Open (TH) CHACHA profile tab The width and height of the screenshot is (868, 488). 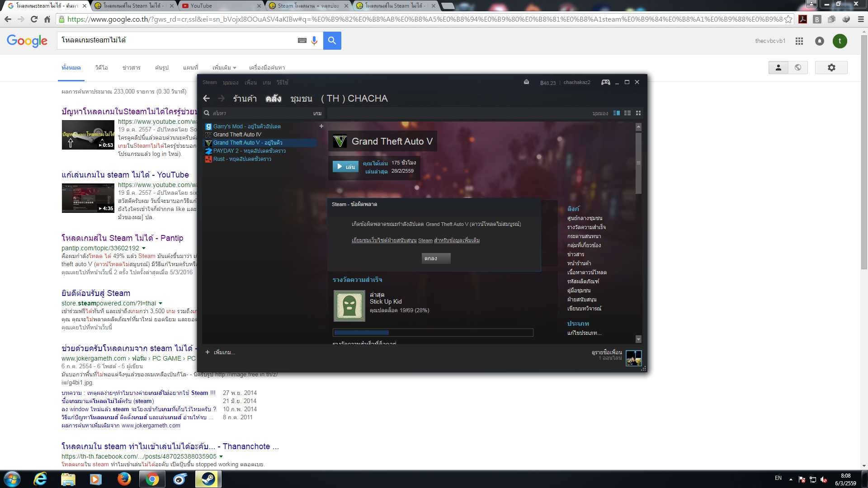coord(354,99)
